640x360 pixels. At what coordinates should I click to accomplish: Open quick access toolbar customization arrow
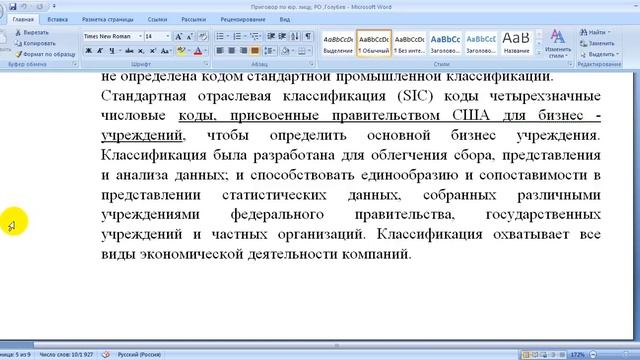54,7
